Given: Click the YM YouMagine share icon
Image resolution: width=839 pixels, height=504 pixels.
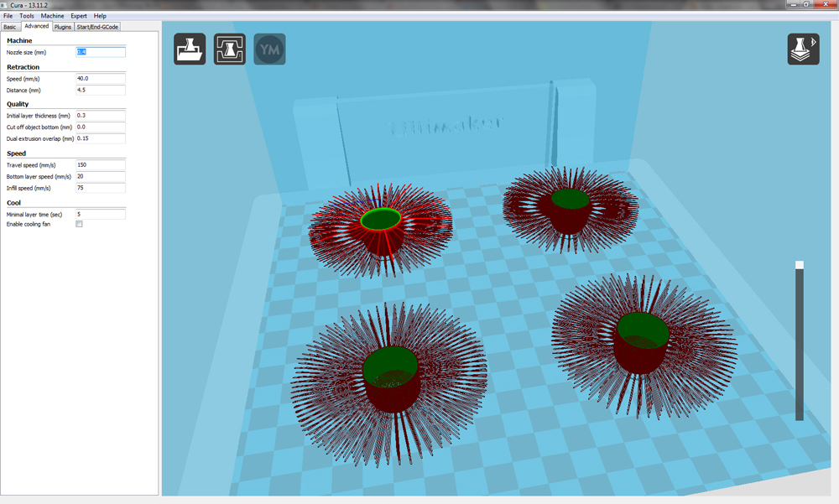Looking at the screenshot, I should point(269,49).
